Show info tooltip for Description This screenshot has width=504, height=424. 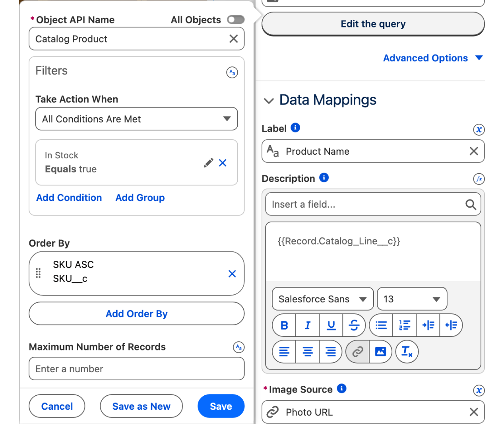click(324, 177)
